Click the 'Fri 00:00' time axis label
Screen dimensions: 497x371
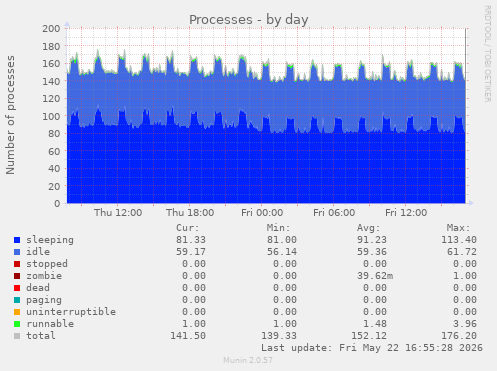(262, 213)
